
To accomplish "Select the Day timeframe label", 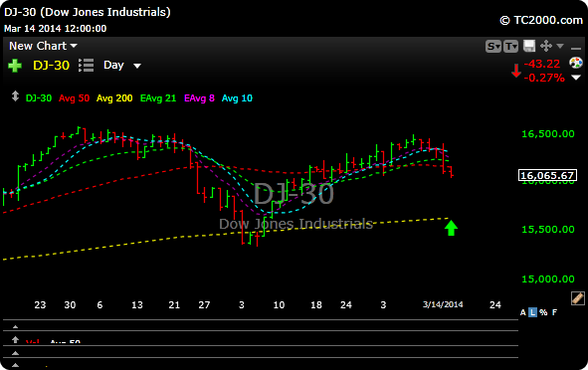I will (113, 66).
